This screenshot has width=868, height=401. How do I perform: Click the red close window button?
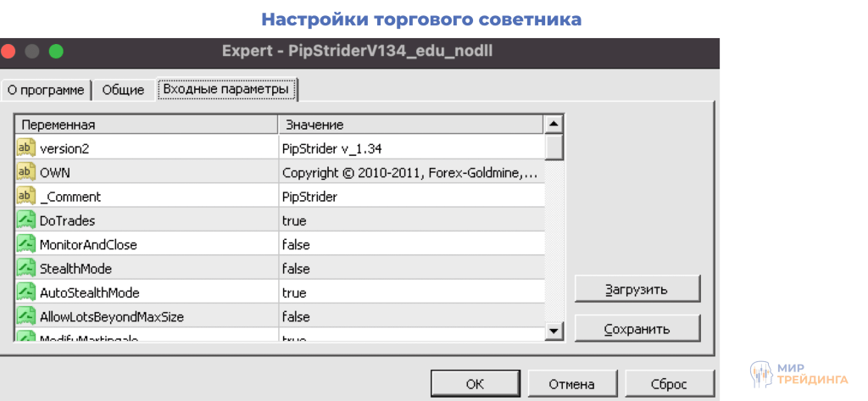click(x=8, y=52)
